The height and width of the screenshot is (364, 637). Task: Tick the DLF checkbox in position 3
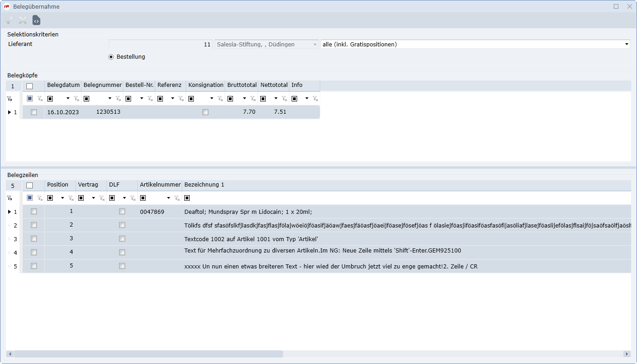pyautogui.click(x=122, y=239)
